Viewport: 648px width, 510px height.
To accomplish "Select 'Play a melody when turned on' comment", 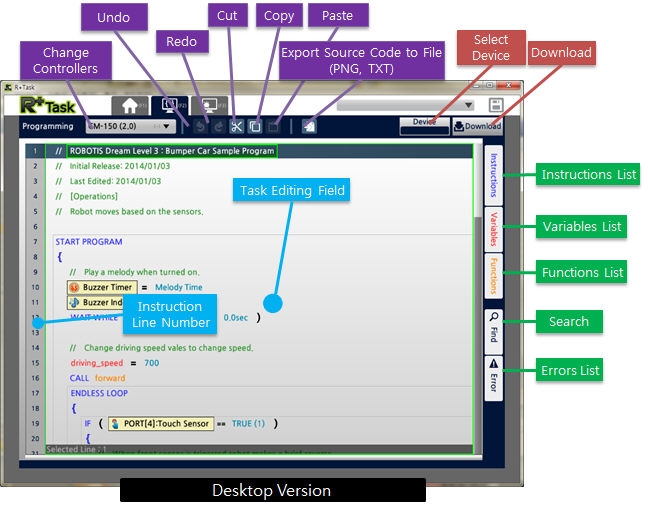I will tap(142, 272).
